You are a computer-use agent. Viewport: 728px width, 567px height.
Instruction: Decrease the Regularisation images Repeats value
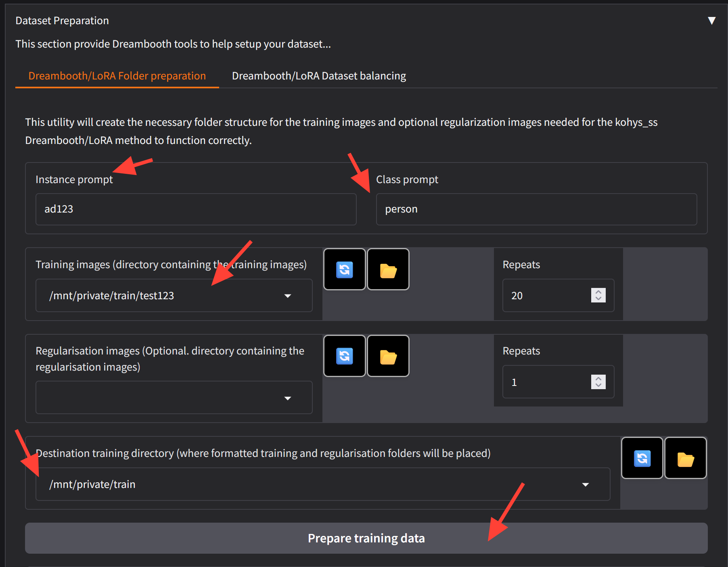598,385
